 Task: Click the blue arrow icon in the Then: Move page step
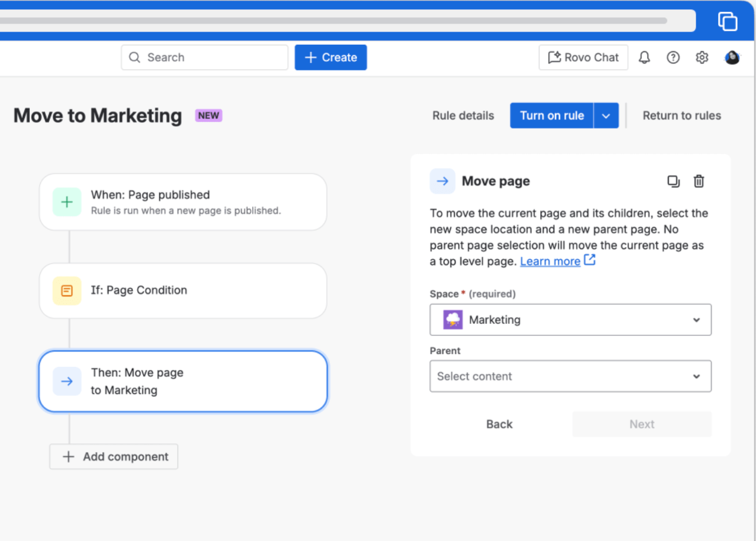[67, 381]
